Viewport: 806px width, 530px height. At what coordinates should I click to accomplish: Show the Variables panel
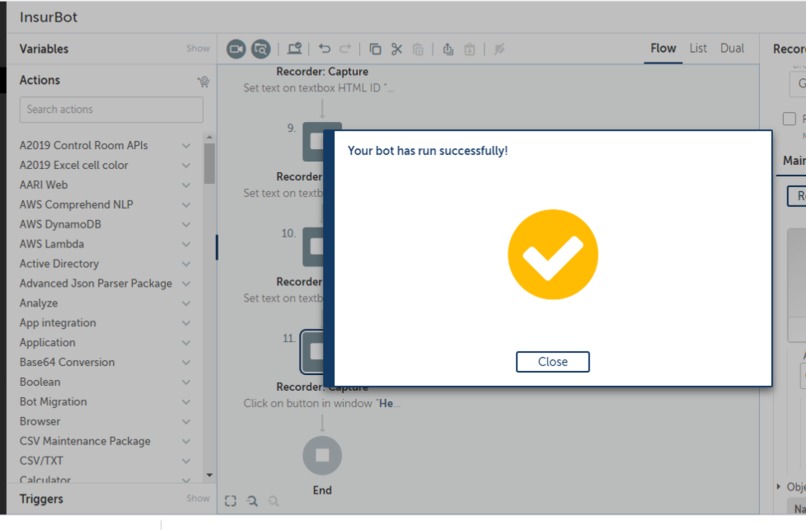point(198,49)
